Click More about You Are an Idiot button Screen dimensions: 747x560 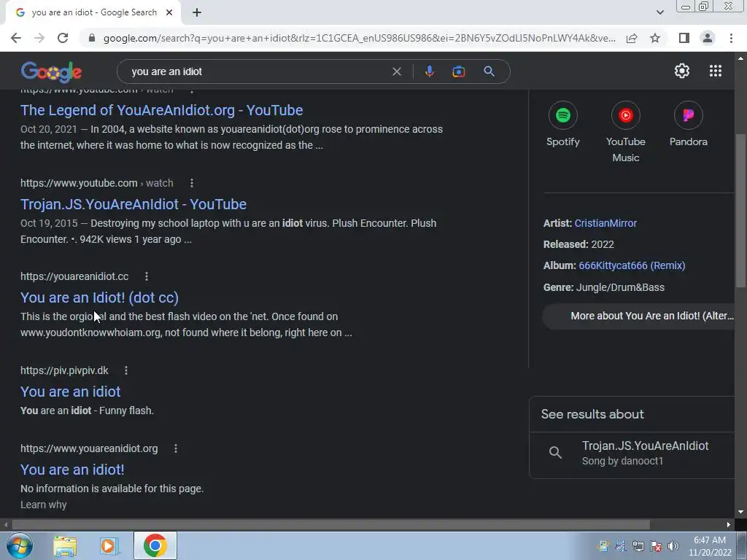638,316
